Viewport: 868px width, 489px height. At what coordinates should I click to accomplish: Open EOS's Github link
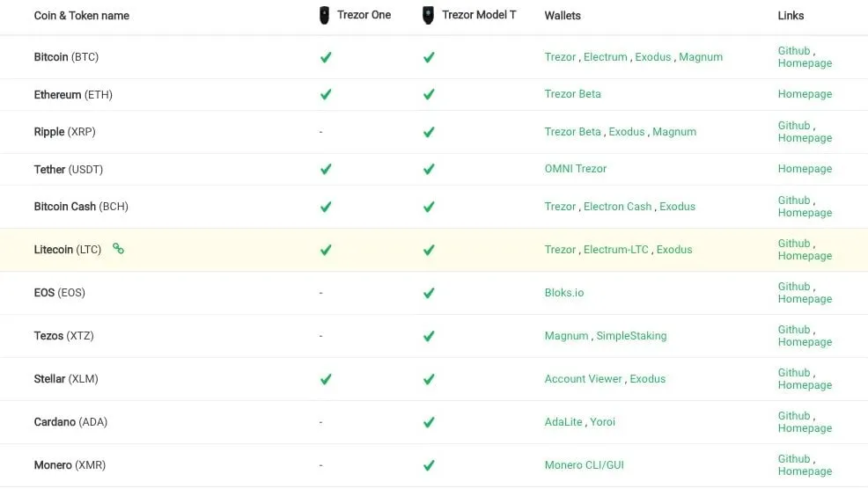pyautogui.click(x=794, y=287)
